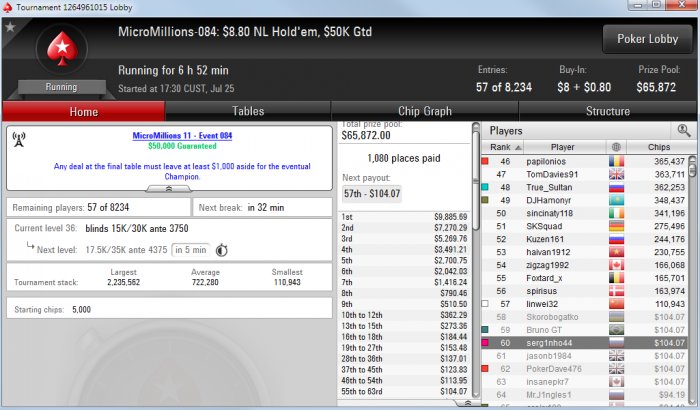Expand payout panel handle at bottom
This screenshot has width=700, height=410.
[467, 403]
